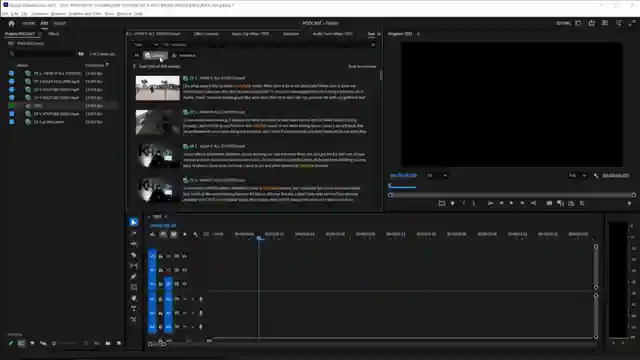Select the Track Select Forward tool
Viewport: 640px width, 360px height.
point(133,233)
